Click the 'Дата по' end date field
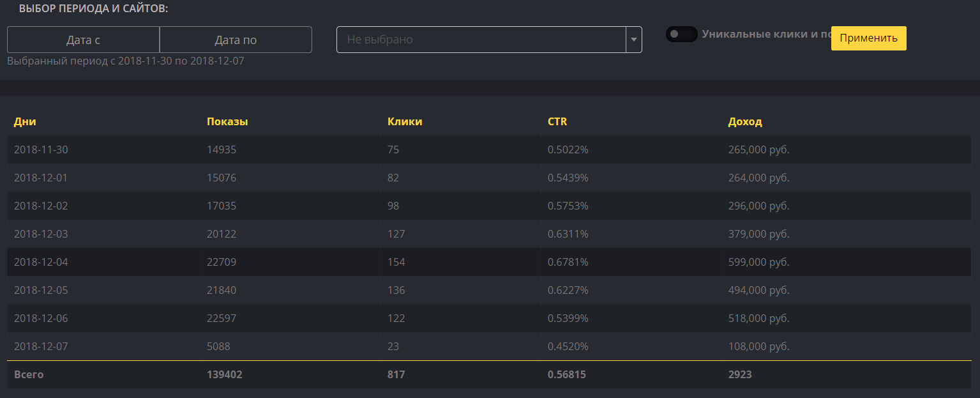 (x=236, y=40)
